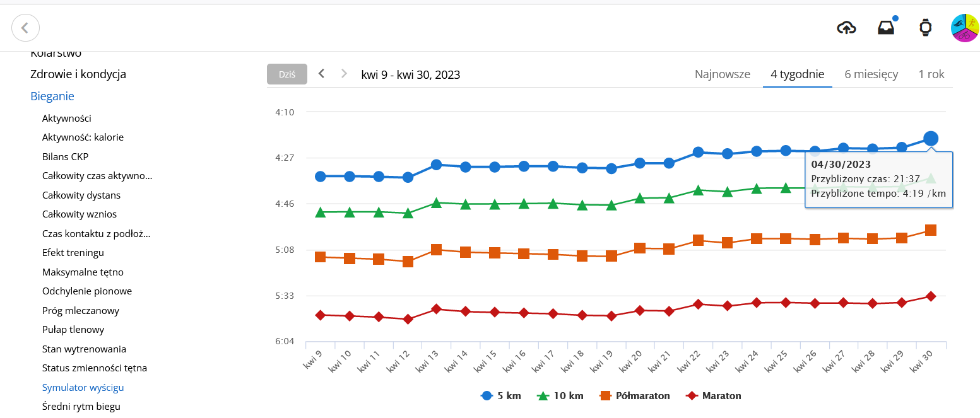This screenshot has width=980, height=418.
Task: Open the user profile avatar
Action: [x=965, y=28]
